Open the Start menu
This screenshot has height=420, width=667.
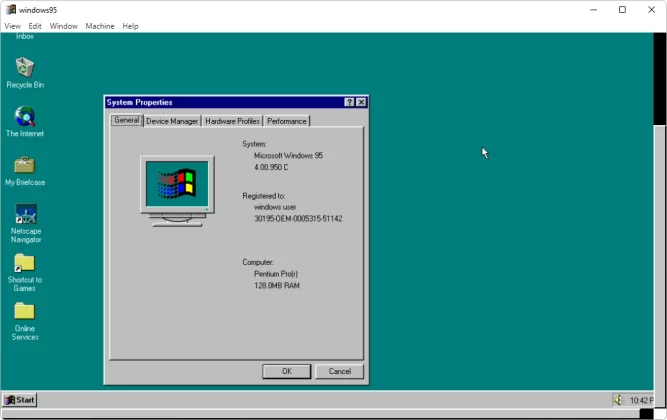20,400
